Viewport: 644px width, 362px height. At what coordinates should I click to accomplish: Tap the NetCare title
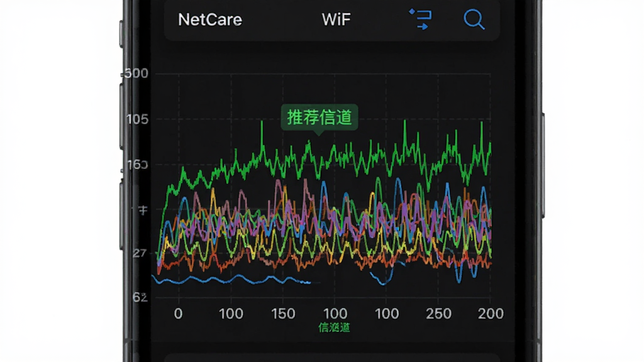tap(210, 19)
